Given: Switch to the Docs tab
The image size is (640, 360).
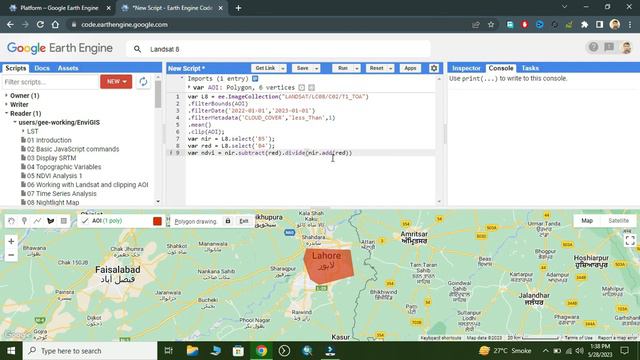Looking at the screenshot, I should tap(42, 68).
